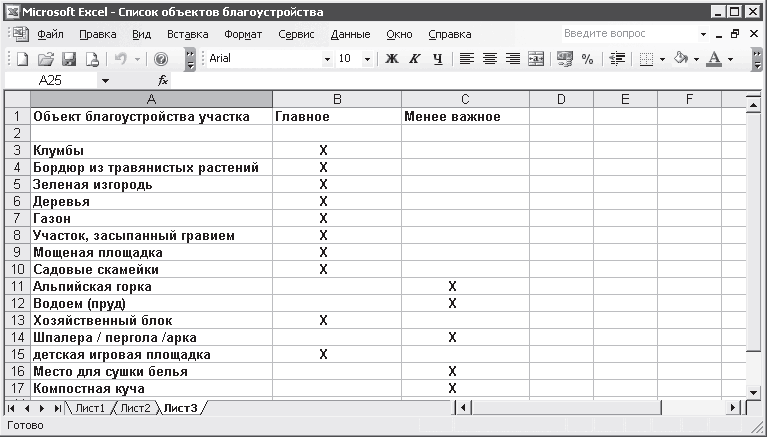Apply Percent style format
This screenshot has width=767, height=437.
coord(587,59)
